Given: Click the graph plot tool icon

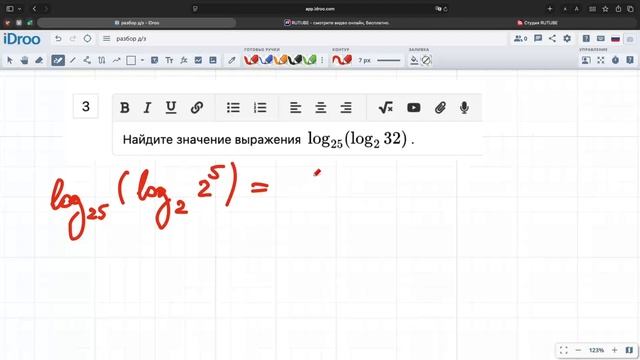Looking at the screenshot, I should (x=198, y=60).
